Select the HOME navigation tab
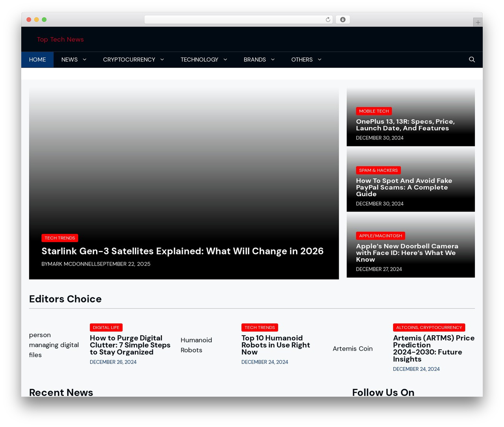This screenshot has width=504, height=427. click(x=37, y=59)
